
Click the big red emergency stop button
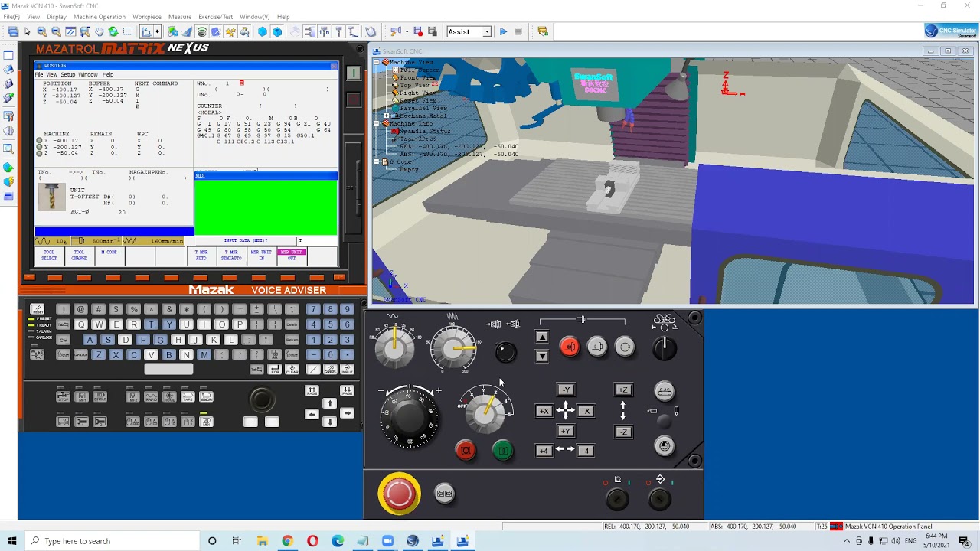400,494
